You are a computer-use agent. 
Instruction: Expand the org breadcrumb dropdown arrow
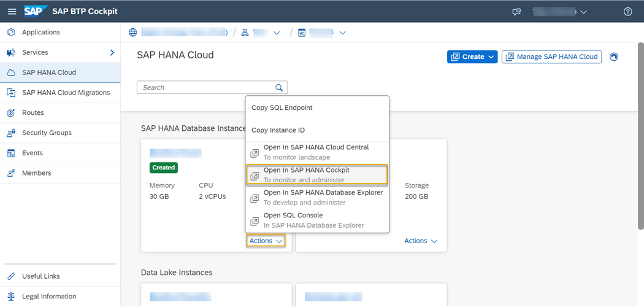coord(277,33)
